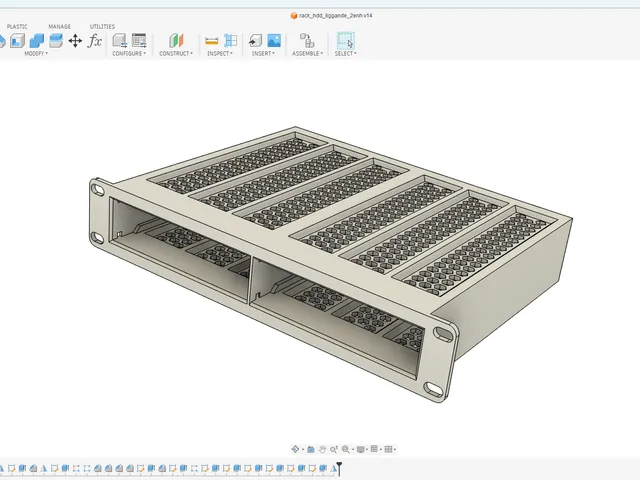Select the Shell tool in Modify
The width and height of the screenshot is (640, 480).
[x=18, y=41]
